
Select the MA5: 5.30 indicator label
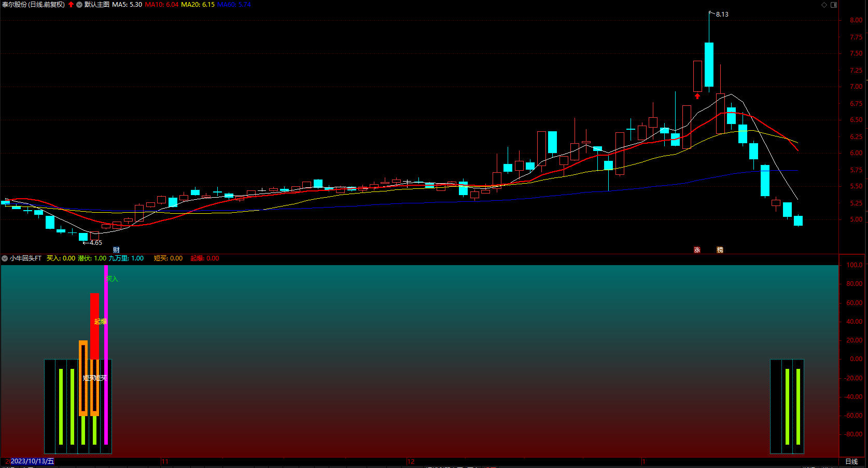[x=127, y=5]
